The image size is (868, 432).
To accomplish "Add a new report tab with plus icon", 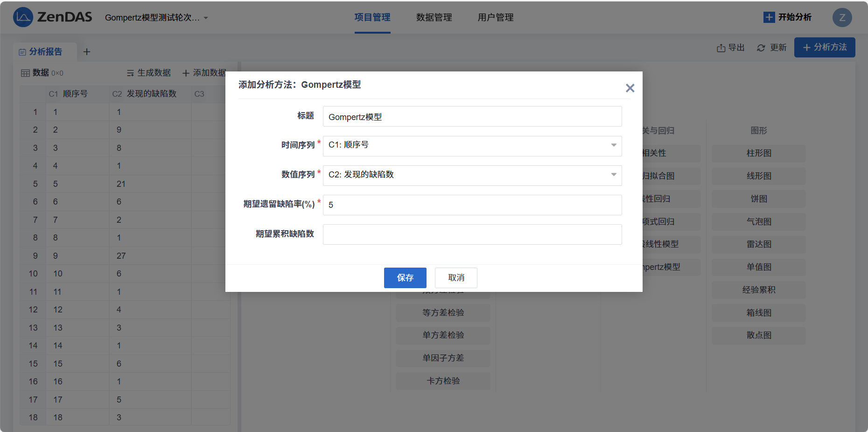I will point(87,52).
